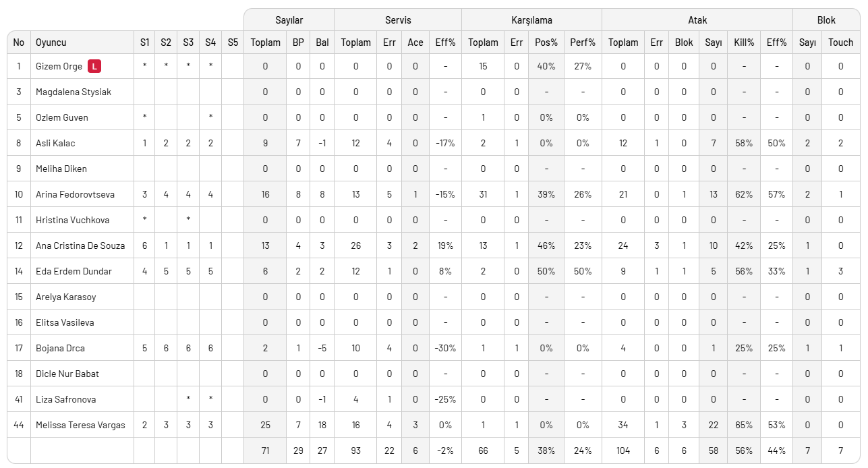The image size is (868, 468).
Task: Click the Karşılama group header
Action: point(531,20)
